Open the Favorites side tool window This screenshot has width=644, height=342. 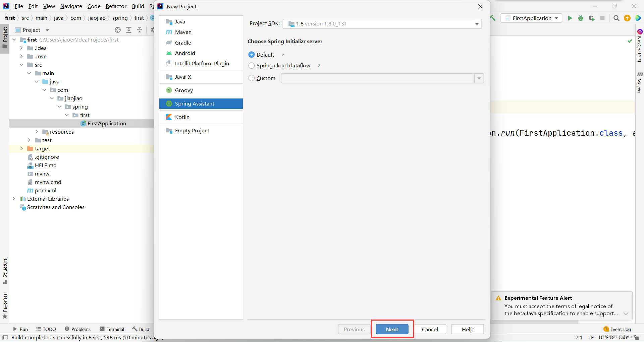coord(5,306)
